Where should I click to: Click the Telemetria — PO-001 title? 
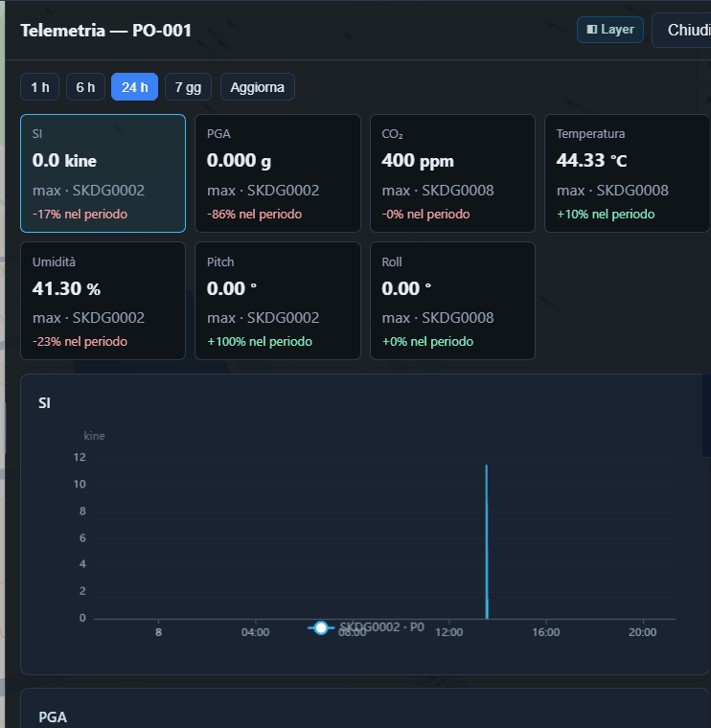pos(106,31)
